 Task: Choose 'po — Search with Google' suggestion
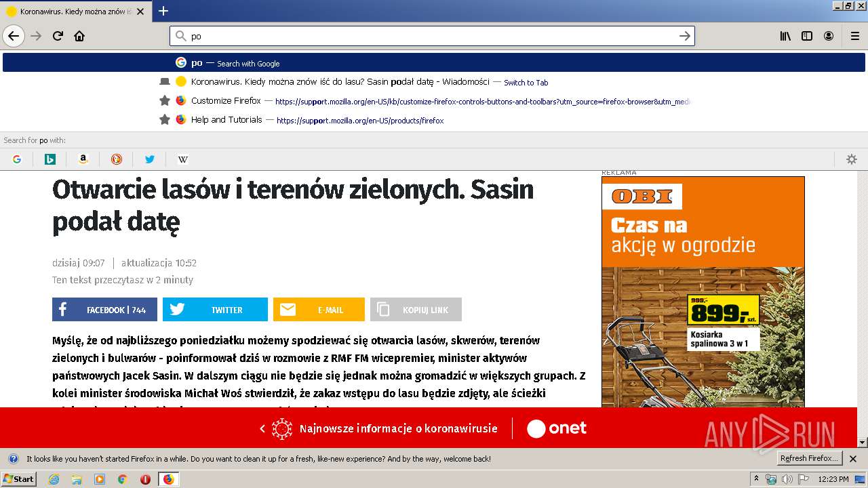434,62
